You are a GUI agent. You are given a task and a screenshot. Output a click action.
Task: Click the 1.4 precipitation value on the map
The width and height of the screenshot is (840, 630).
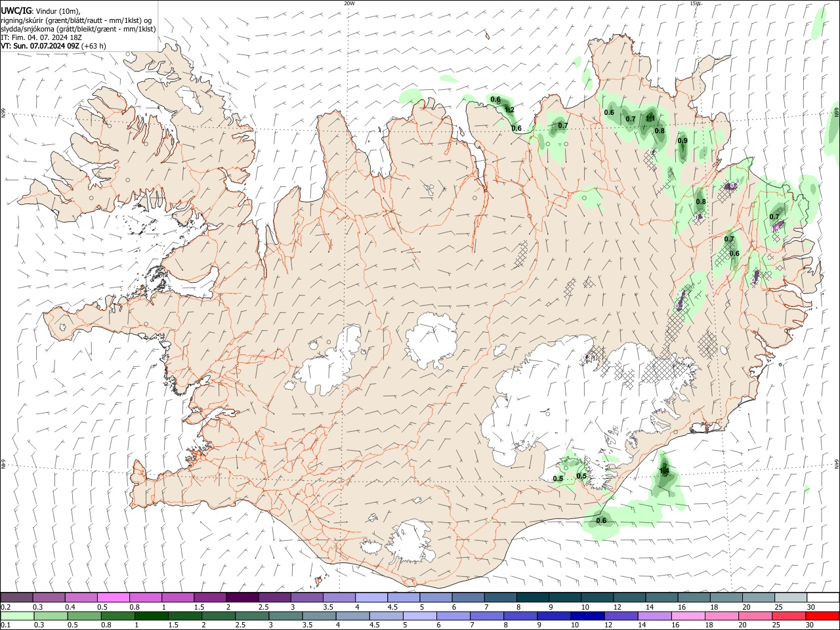664,471
